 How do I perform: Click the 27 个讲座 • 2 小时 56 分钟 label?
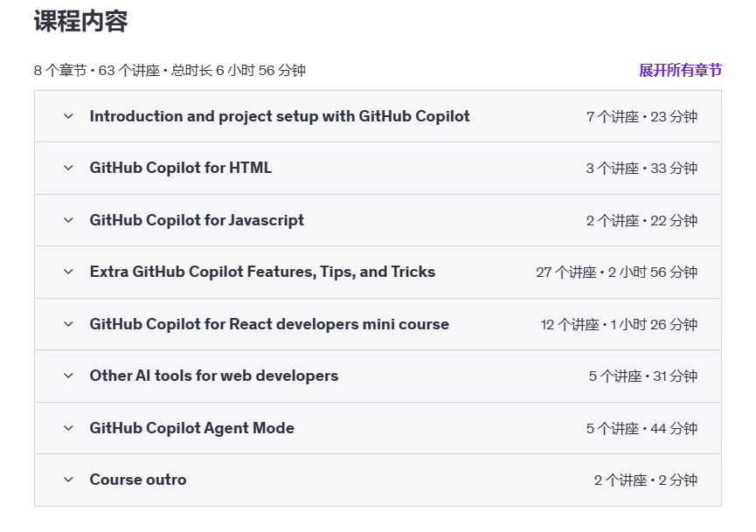point(616,273)
